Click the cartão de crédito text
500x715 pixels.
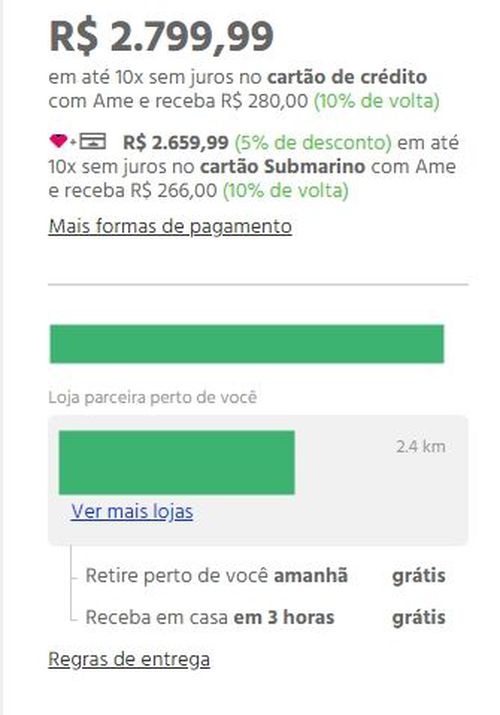(x=347, y=77)
